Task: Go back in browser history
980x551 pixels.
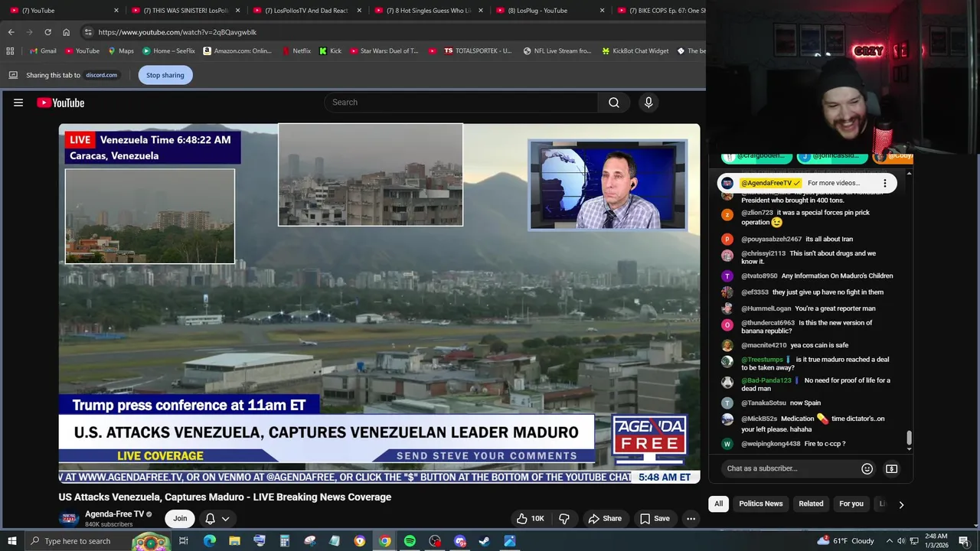Action: tap(11, 32)
